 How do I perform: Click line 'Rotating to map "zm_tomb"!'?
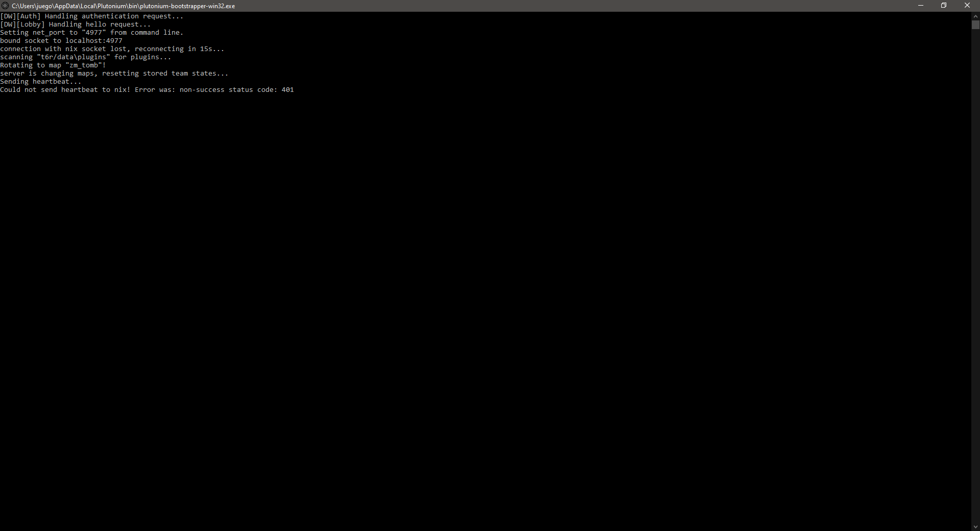53,65
